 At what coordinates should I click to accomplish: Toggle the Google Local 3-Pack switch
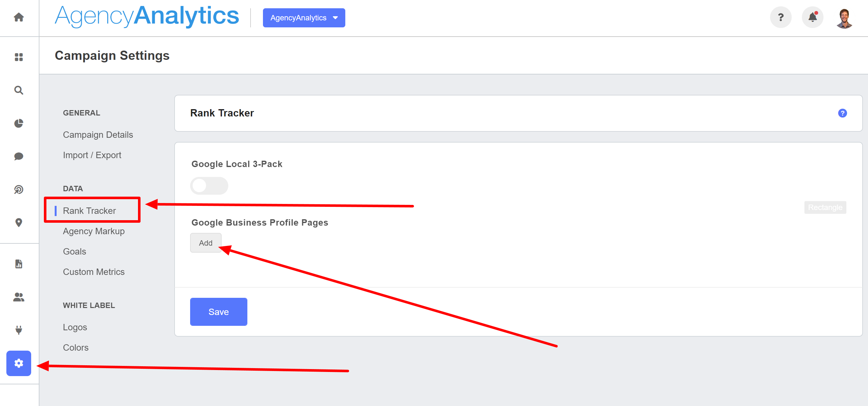209,186
